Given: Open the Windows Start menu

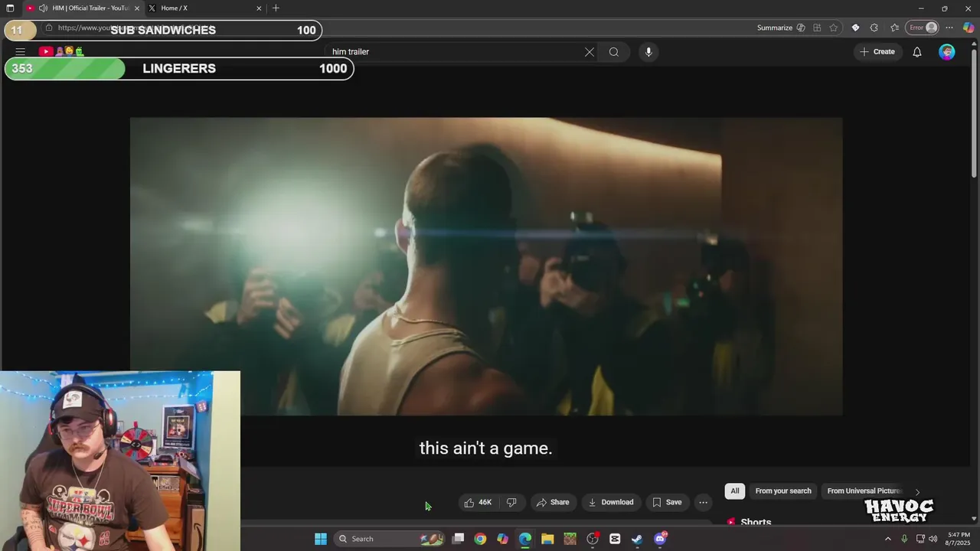Looking at the screenshot, I should pos(321,539).
